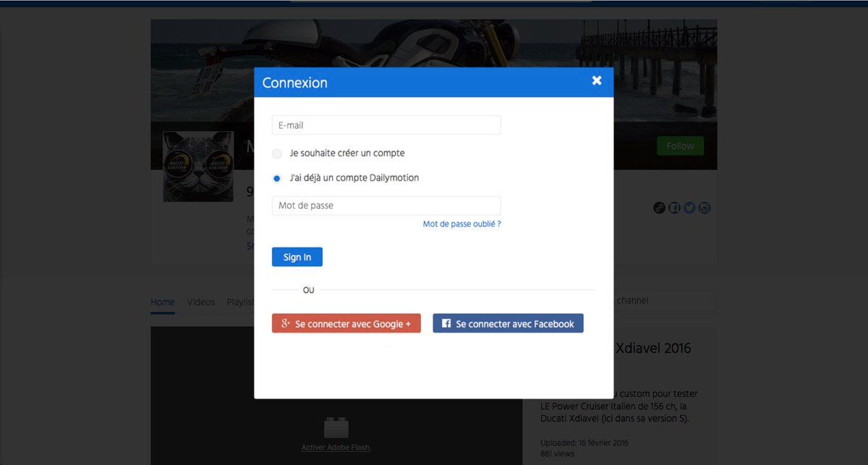Click the Google+ logo on the red button
The height and width of the screenshot is (465, 868).
click(286, 323)
